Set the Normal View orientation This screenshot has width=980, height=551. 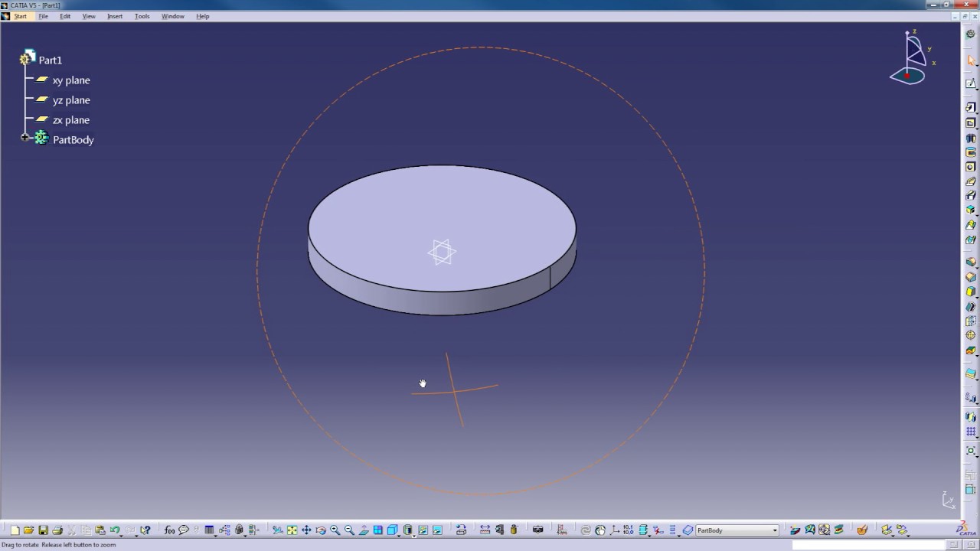(364, 530)
